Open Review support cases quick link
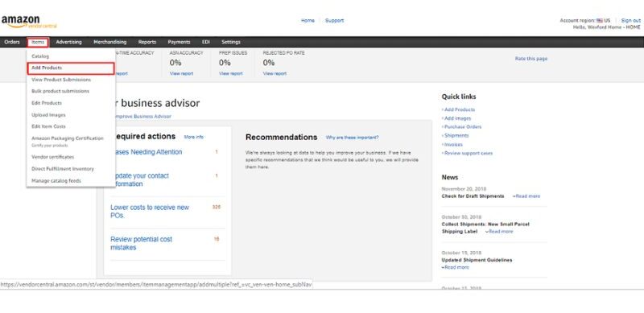The image size is (644, 313). click(468, 153)
